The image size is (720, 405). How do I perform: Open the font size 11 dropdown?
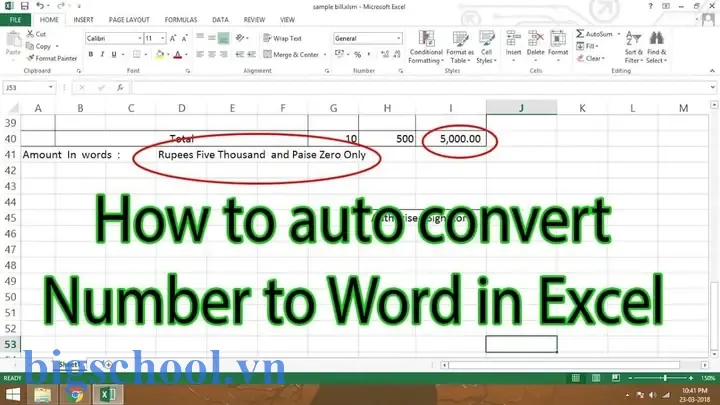click(x=162, y=38)
